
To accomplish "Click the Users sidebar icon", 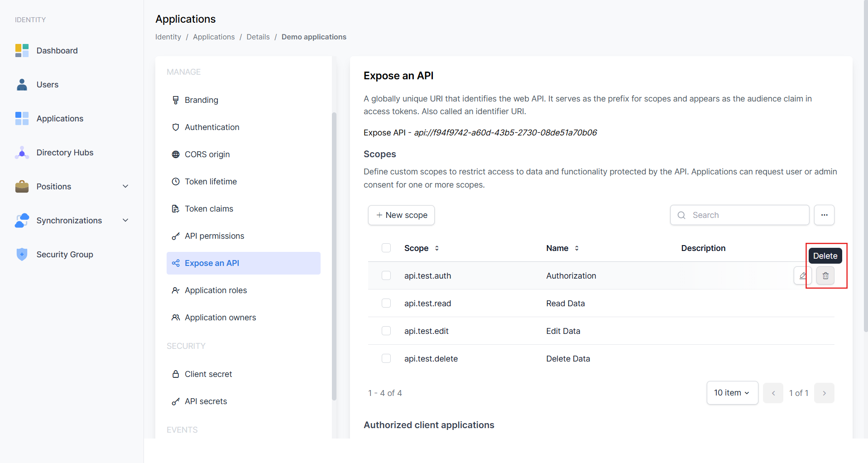I will pos(22,85).
